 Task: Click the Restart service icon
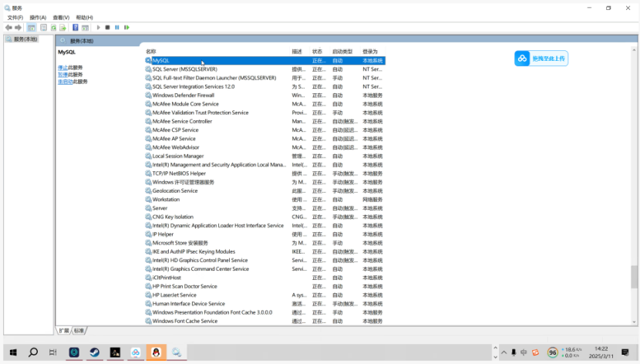pos(127,27)
